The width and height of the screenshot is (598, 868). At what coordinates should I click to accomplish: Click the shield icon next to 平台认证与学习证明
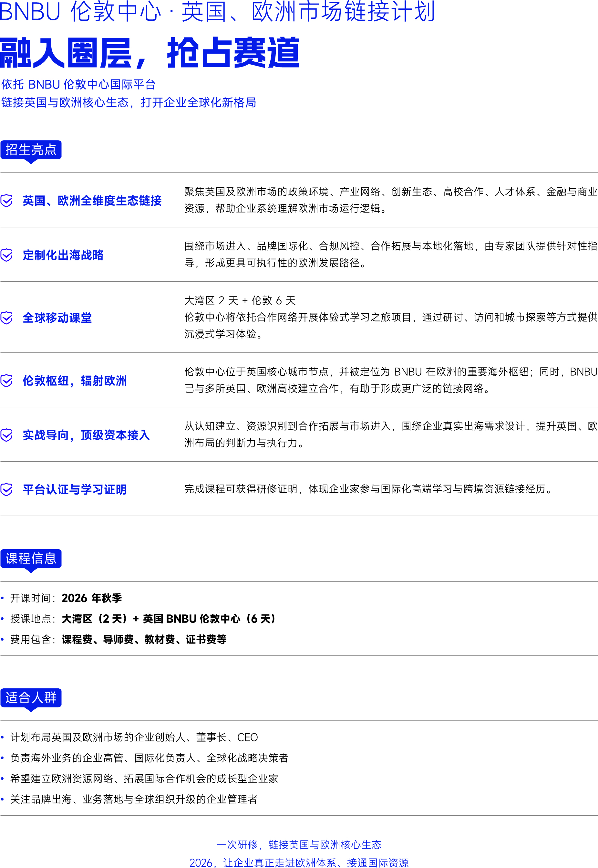tap(7, 489)
